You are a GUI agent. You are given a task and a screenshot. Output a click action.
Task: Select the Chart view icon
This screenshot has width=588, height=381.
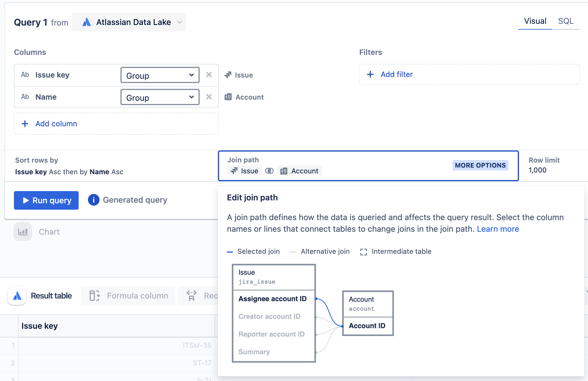pos(22,231)
